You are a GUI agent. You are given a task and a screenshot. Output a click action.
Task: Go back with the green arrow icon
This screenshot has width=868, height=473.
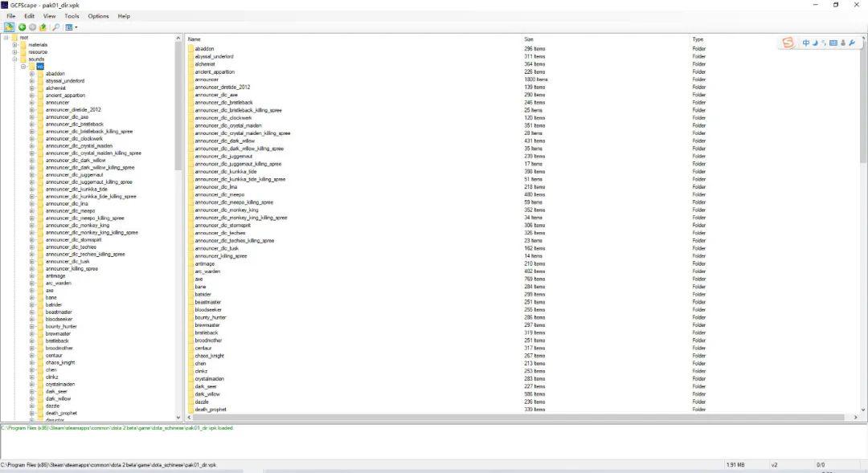pos(23,27)
